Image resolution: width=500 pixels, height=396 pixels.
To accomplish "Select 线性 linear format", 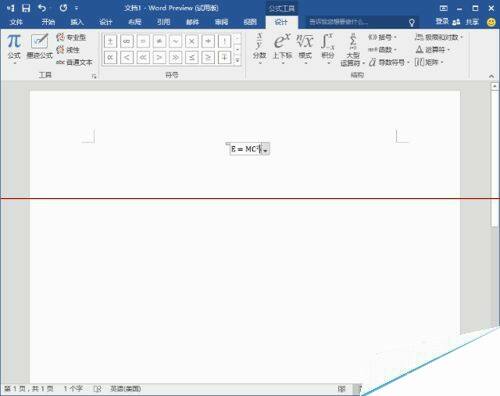I will pyautogui.click(x=68, y=50).
